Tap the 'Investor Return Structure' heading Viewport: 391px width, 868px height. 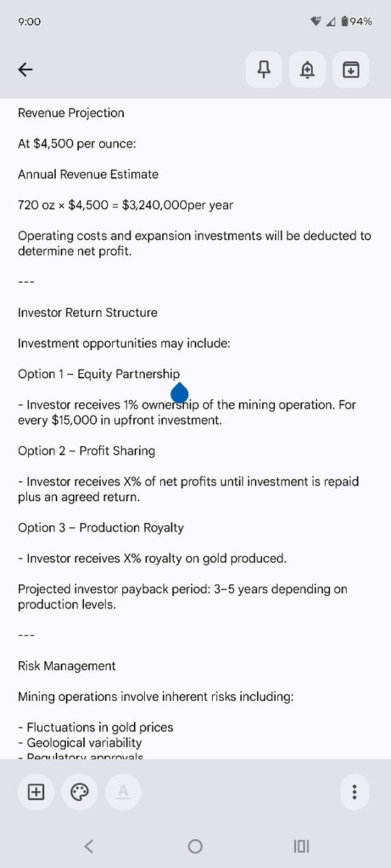[x=88, y=312]
